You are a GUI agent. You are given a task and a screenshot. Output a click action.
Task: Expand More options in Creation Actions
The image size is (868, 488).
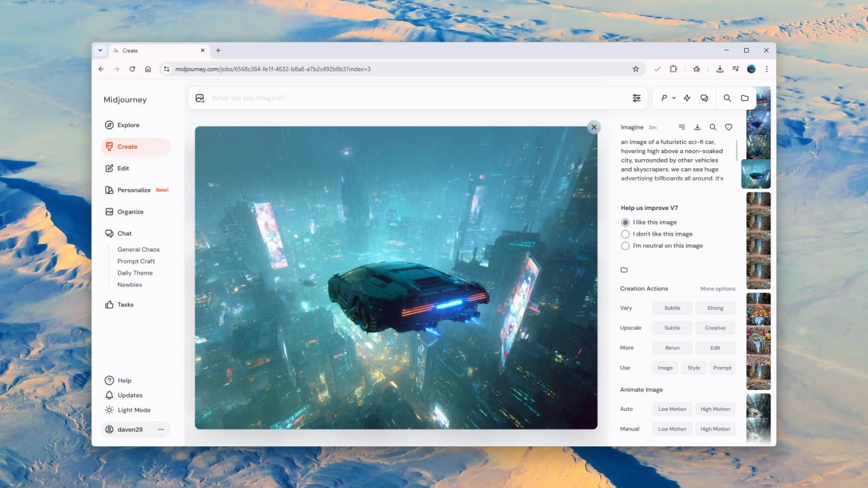717,288
